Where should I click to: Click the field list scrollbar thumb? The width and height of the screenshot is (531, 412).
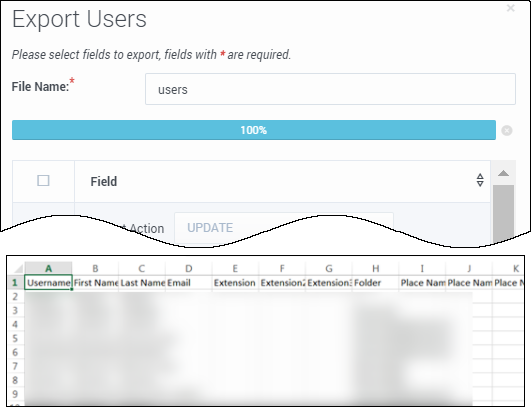[x=503, y=212]
